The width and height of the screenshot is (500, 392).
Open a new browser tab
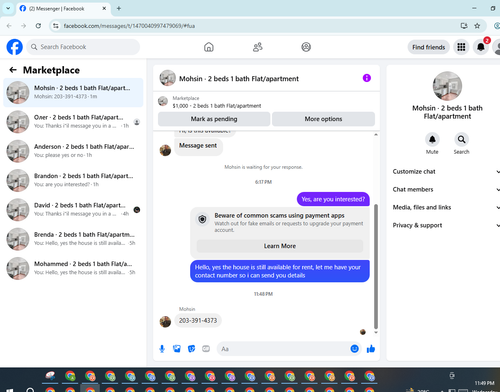tap(119, 8)
